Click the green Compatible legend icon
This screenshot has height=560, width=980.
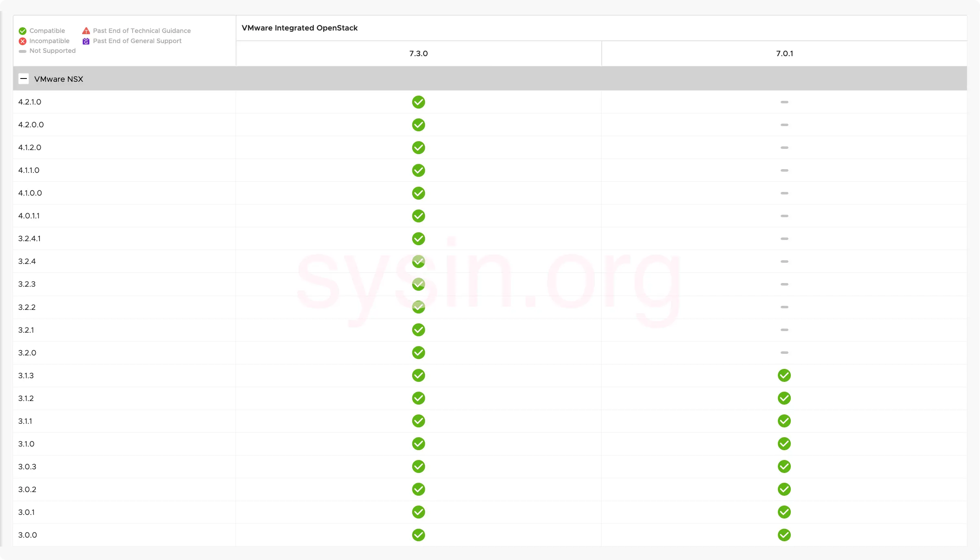click(x=22, y=31)
